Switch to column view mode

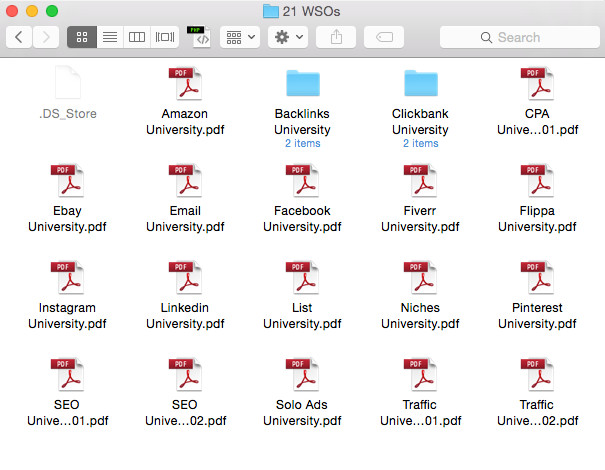pos(137,37)
